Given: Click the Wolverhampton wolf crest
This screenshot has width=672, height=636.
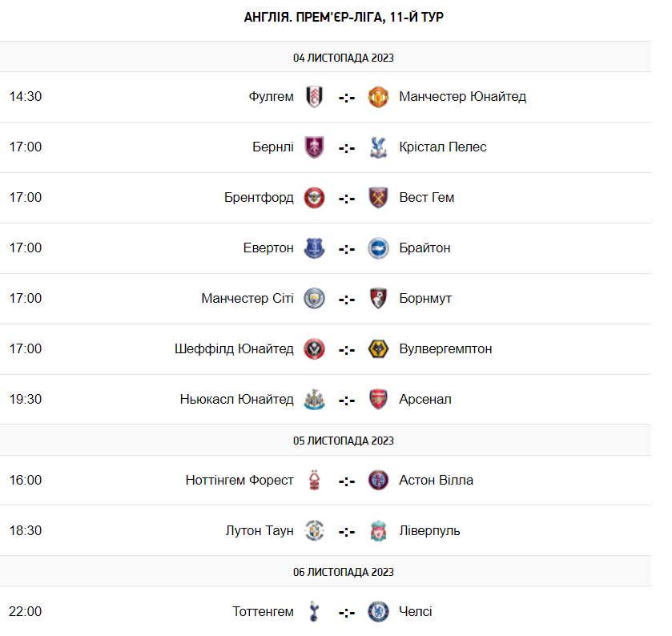Looking at the screenshot, I should pos(378,349).
